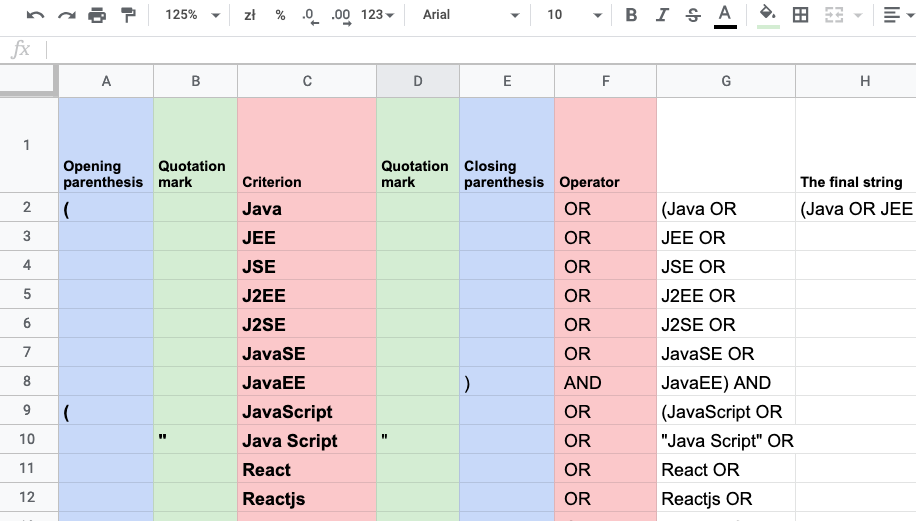The width and height of the screenshot is (916, 521).
Task: Toggle strikethrough formatting
Action: click(x=693, y=15)
